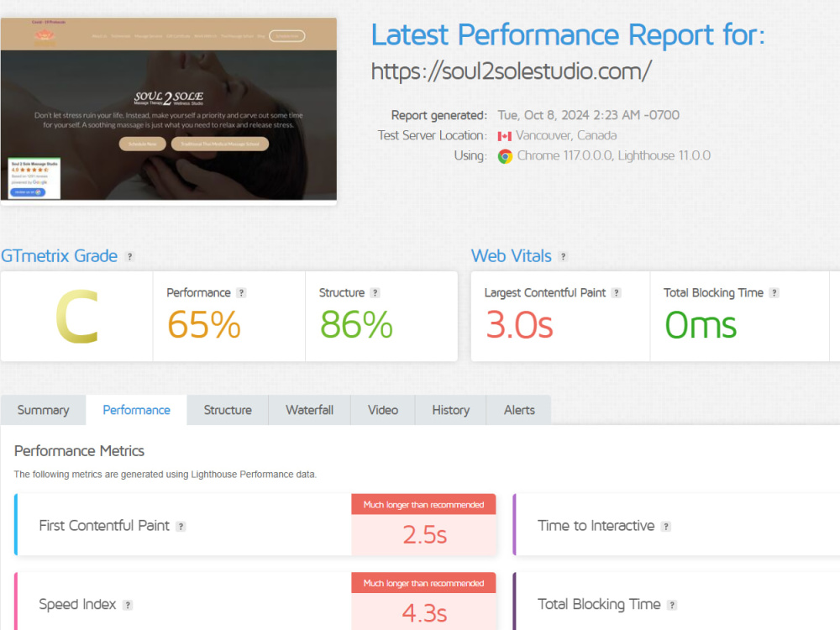This screenshot has width=840, height=630.
Task: Click the 2.5s First Contentful Paint value
Action: (424, 534)
